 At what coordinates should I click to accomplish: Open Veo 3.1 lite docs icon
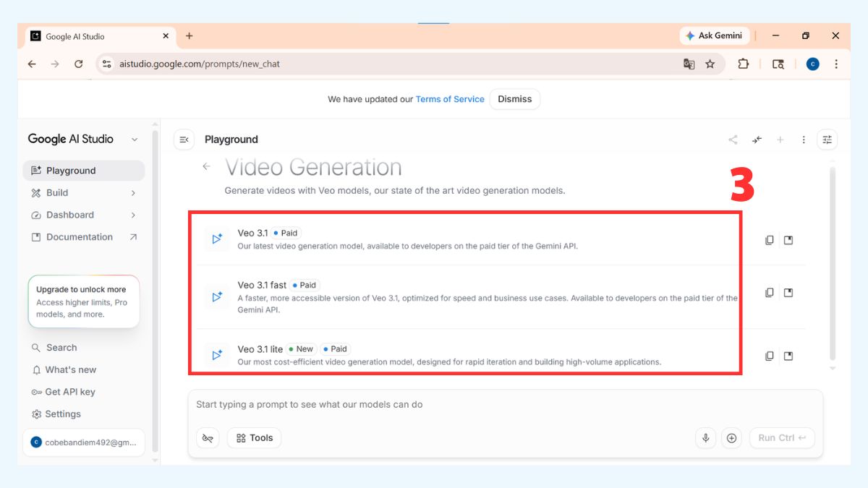(x=788, y=356)
